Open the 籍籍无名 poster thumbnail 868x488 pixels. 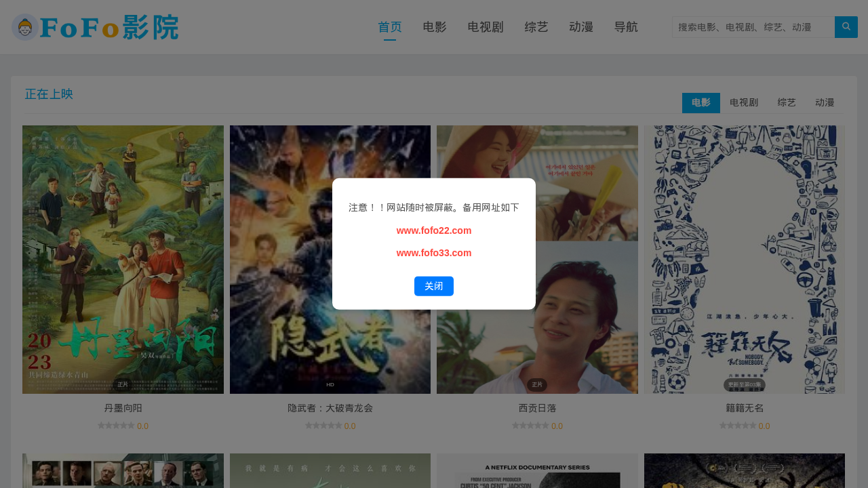[744, 259]
